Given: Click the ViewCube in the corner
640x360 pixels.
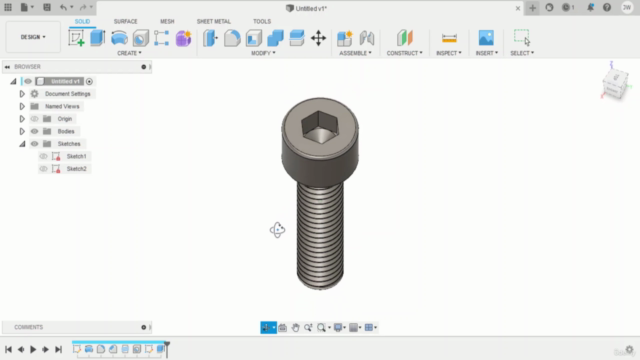Looking at the screenshot, I should [615, 85].
